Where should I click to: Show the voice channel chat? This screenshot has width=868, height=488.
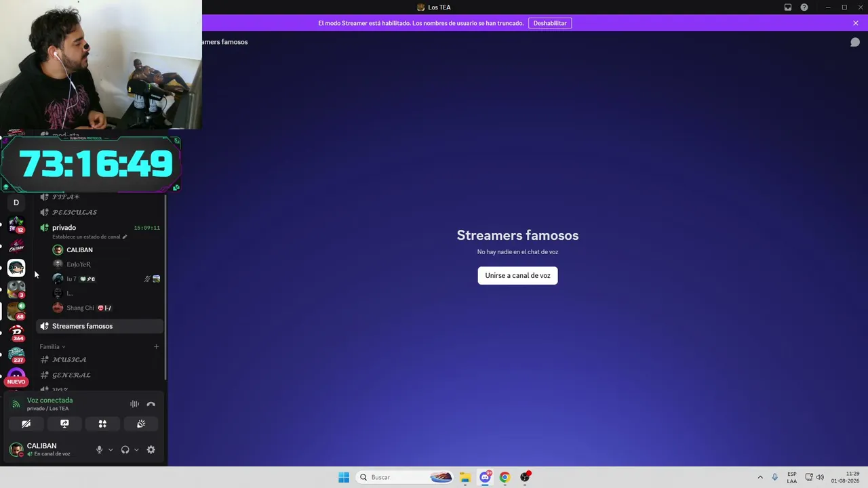tap(855, 42)
